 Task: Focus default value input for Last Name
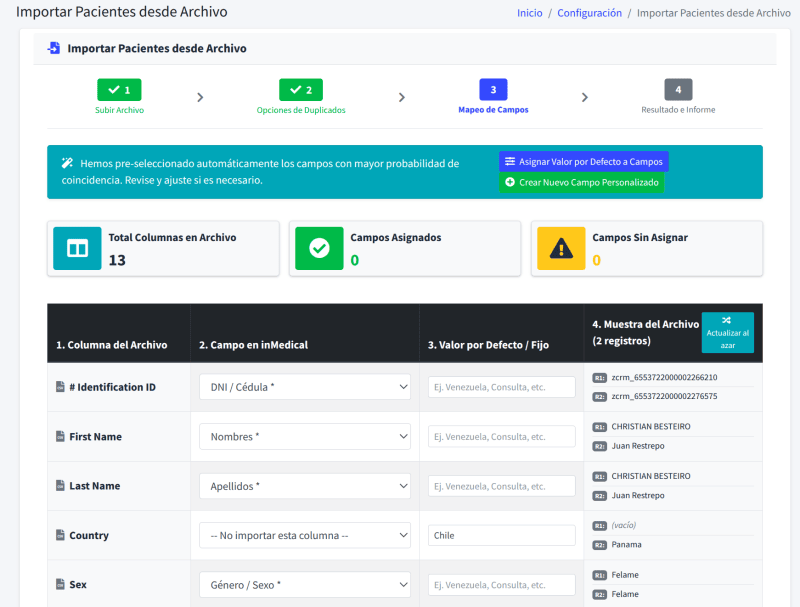click(x=502, y=486)
